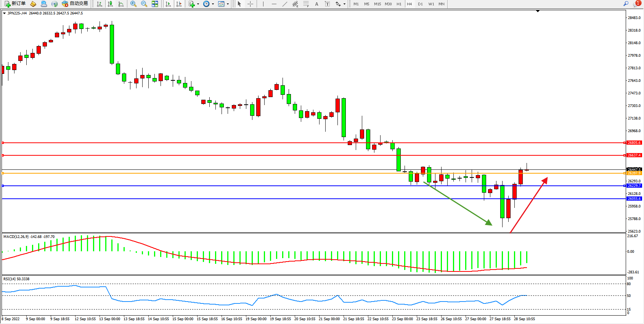The height and width of the screenshot is (324, 644).
Task: Open the MetaEditor yellow book icon
Action: 33,4
